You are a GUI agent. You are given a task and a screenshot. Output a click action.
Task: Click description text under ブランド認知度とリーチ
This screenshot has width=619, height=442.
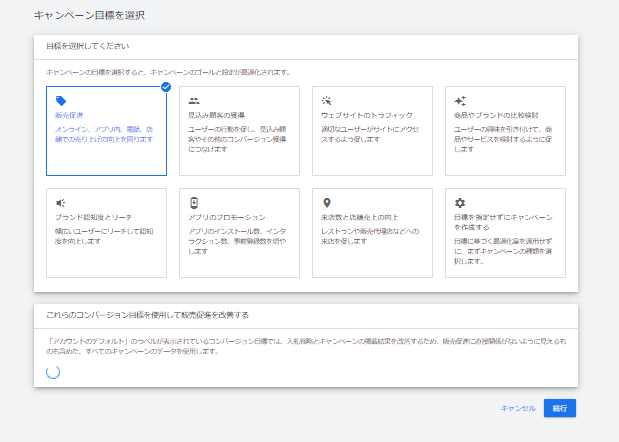point(104,236)
